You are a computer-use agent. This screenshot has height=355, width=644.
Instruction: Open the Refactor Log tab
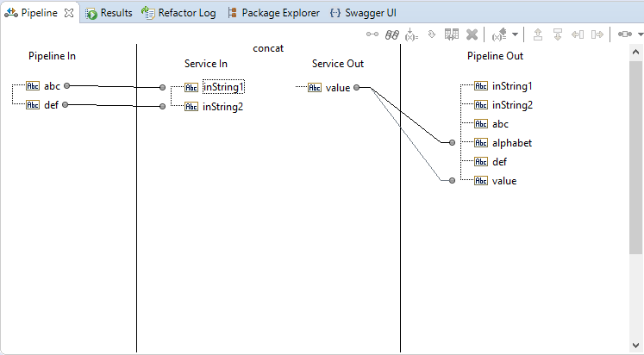coord(179,13)
